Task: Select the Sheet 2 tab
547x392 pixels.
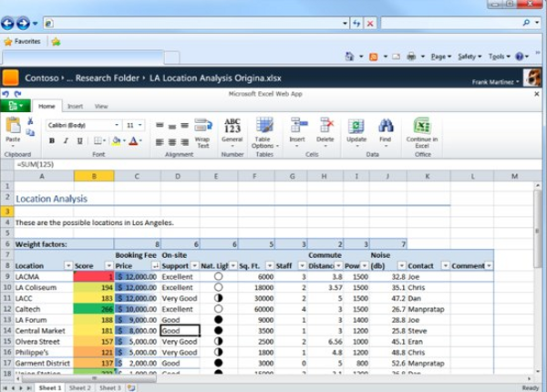Action: coord(80,387)
